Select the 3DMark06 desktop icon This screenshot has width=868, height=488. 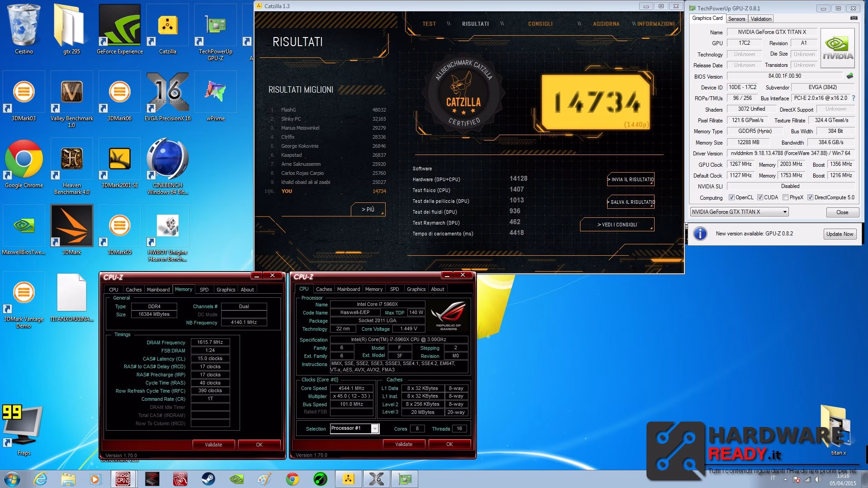pyautogui.click(x=120, y=96)
